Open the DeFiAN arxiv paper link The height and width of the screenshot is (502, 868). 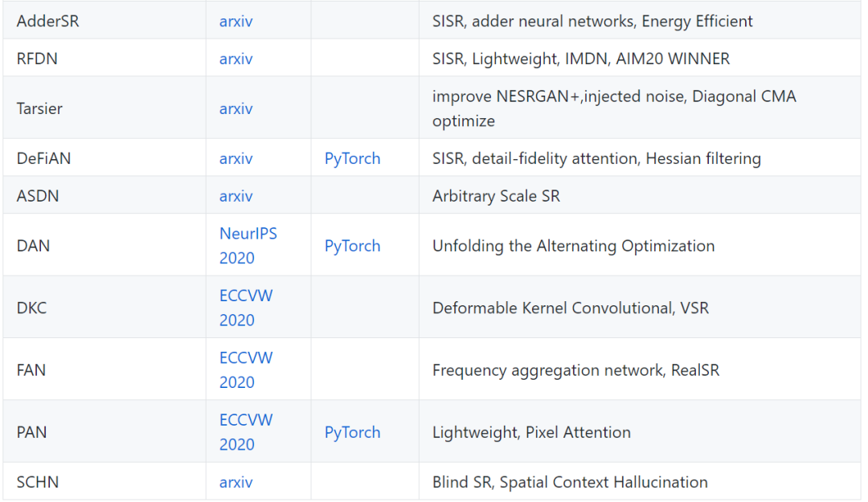(x=235, y=158)
